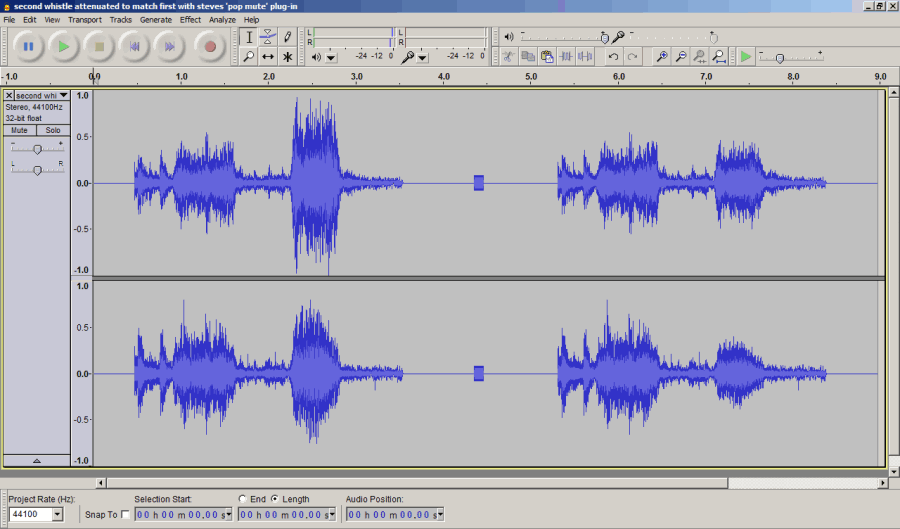Fit selection in window icon
Image resolution: width=900 pixels, height=529 pixels.
[x=700, y=56]
